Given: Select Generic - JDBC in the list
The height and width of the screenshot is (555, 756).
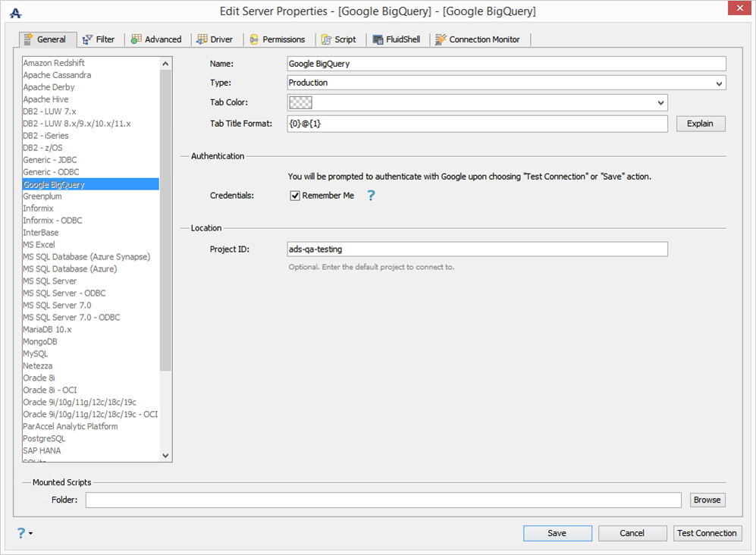Looking at the screenshot, I should 91,160.
